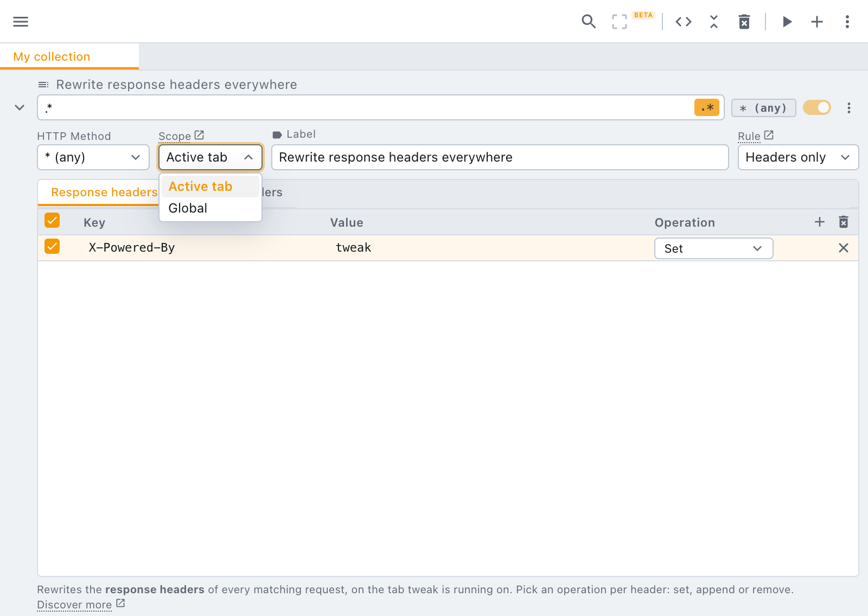Close the Scope Active tab dropdown
Screen dimensions: 868x616
click(x=210, y=157)
